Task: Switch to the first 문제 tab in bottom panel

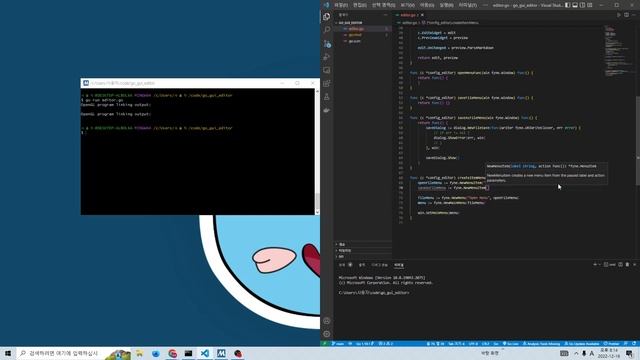Action: [x=342, y=265]
